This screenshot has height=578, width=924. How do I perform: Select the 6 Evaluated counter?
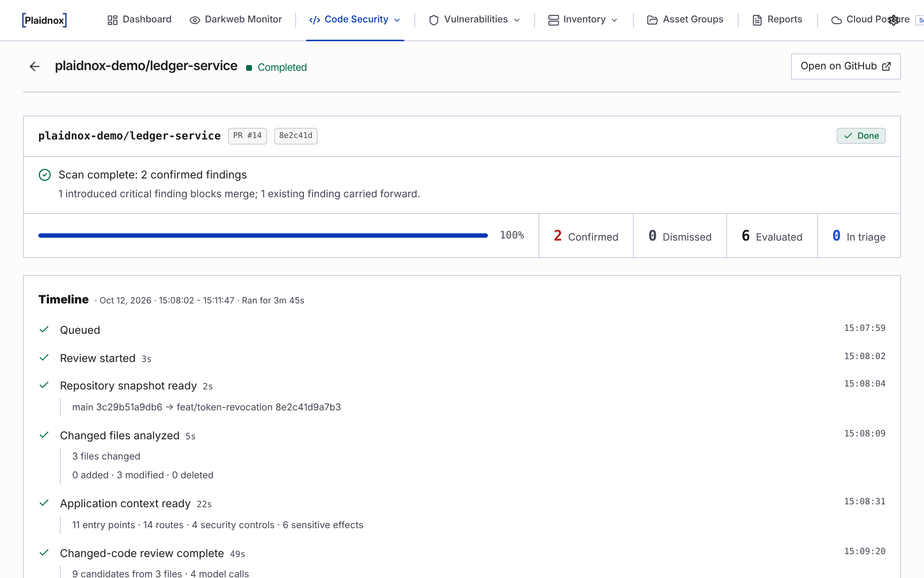click(772, 236)
